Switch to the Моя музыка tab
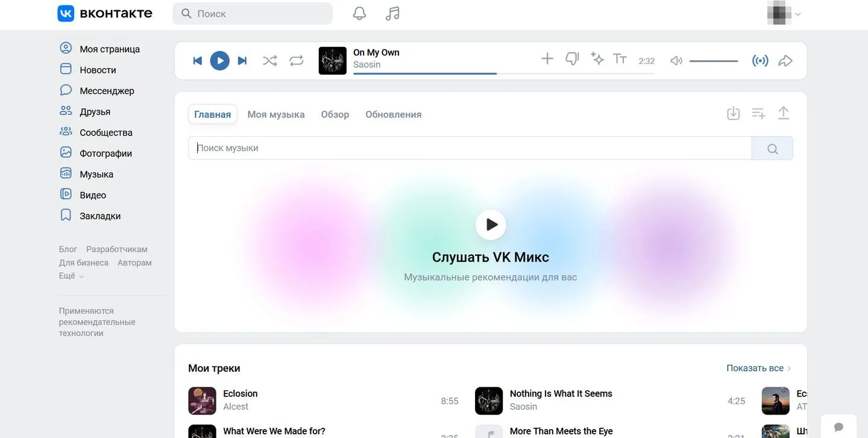 (276, 114)
